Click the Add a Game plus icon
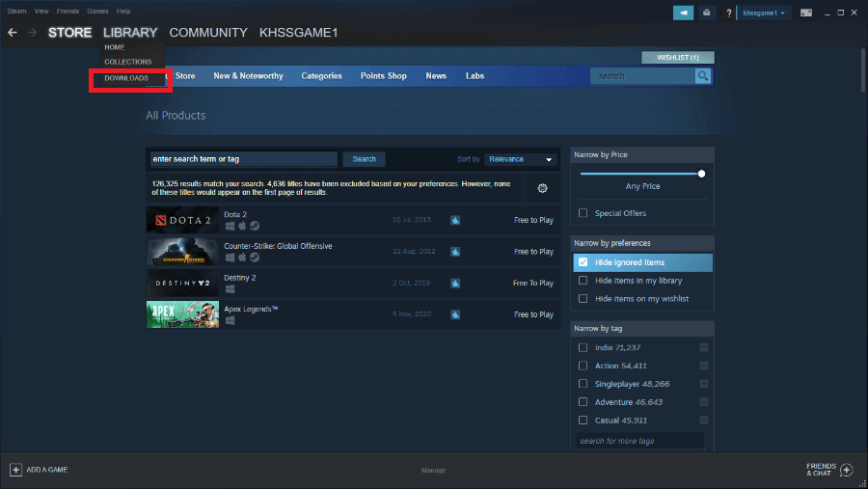 15,470
